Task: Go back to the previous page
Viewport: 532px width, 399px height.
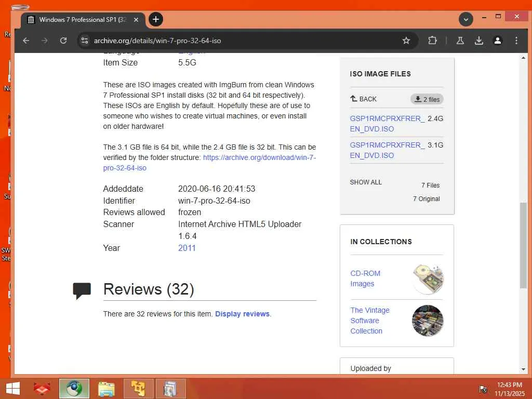Action: pos(26,41)
